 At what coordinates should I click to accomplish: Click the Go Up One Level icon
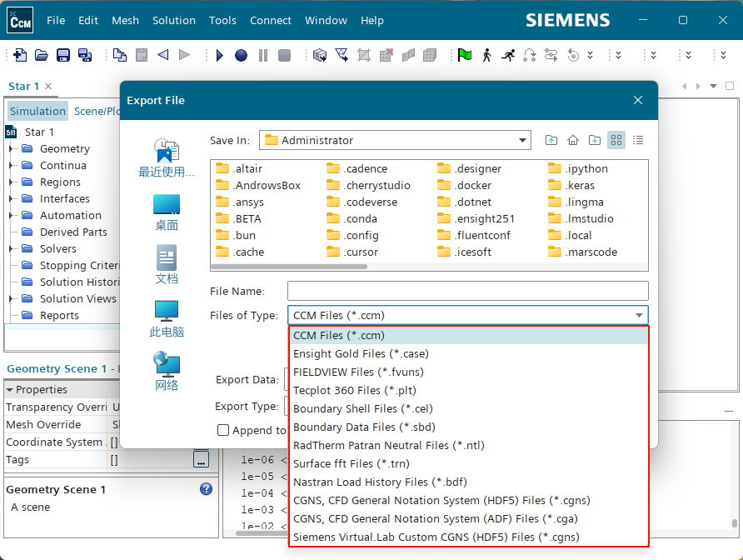(x=551, y=140)
